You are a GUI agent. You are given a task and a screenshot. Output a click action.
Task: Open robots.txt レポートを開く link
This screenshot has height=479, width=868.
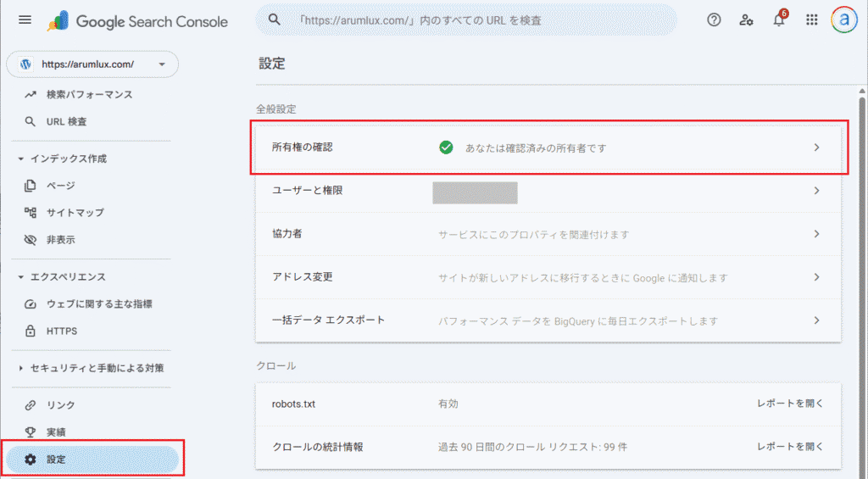click(x=790, y=404)
